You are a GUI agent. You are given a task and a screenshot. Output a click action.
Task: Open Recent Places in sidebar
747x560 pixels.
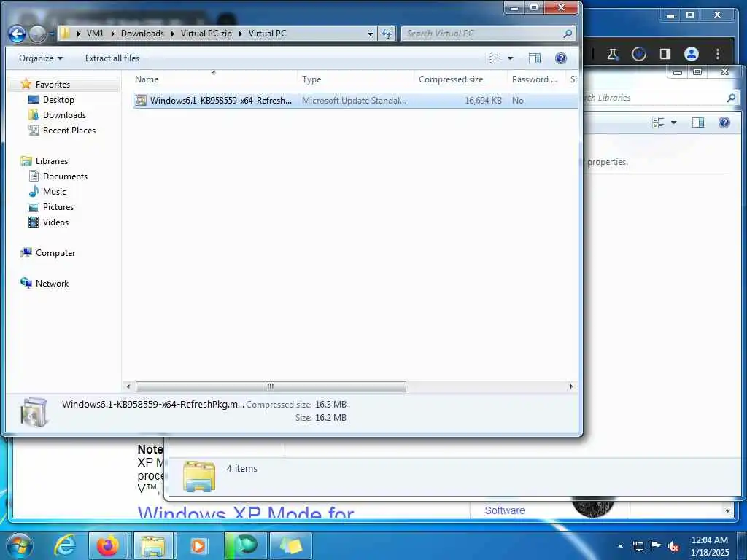[69, 131]
